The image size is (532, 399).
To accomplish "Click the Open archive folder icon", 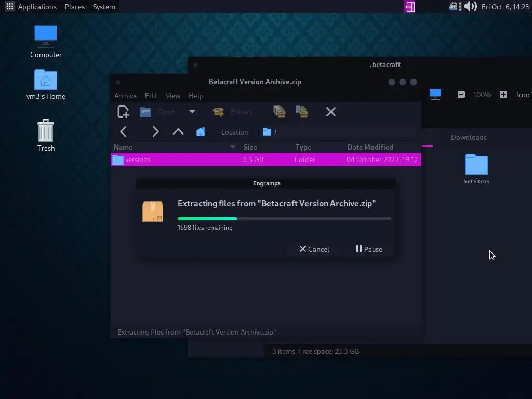I will point(145,112).
